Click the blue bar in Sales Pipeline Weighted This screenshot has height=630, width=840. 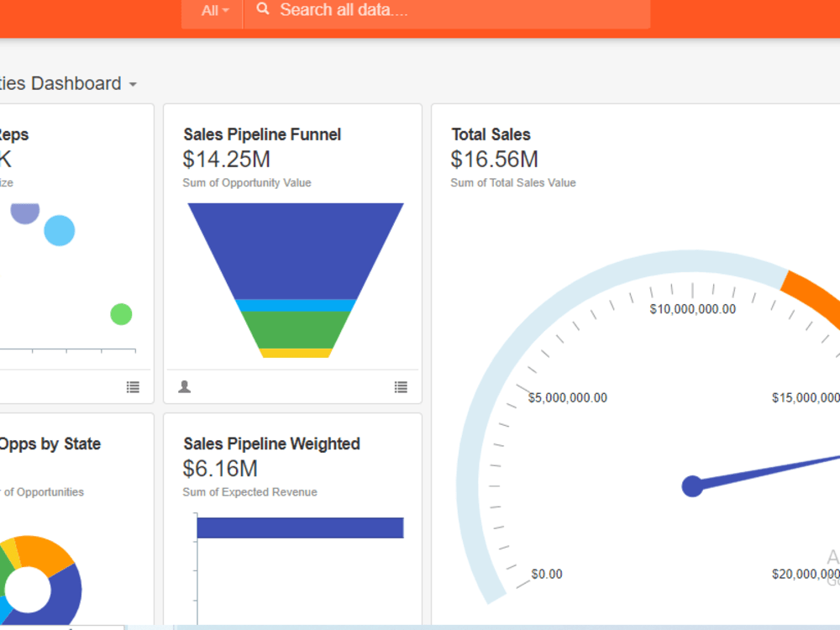pyautogui.click(x=300, y=528)
